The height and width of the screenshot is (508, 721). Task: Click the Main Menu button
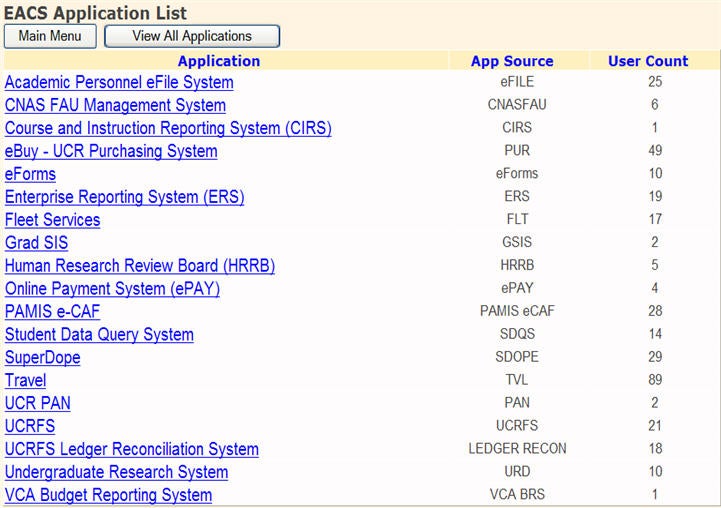pos(50,36)
